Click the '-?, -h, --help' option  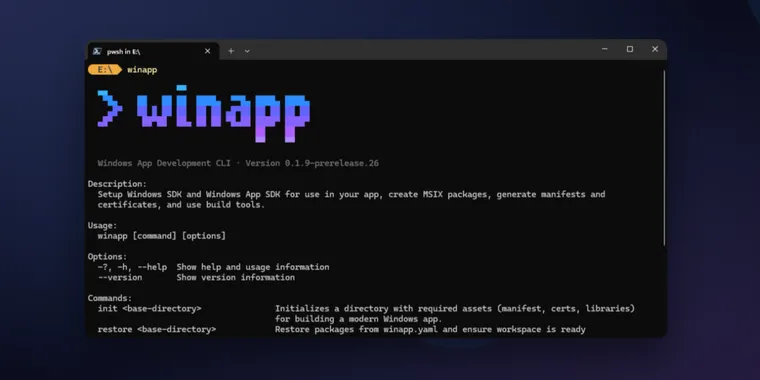click(x=132, y=267)
